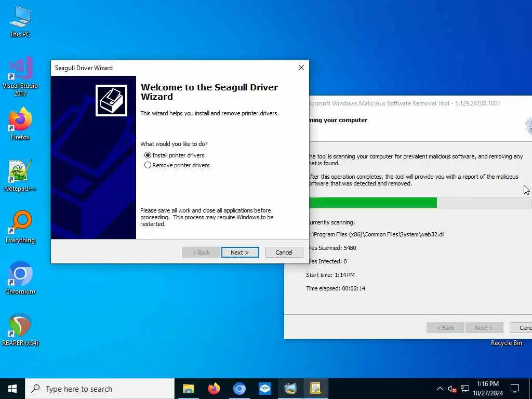Viewport: 532px width, 399px height.
Task: Click the 'Files Scanned: 5480' text
Action: (332, 248)
